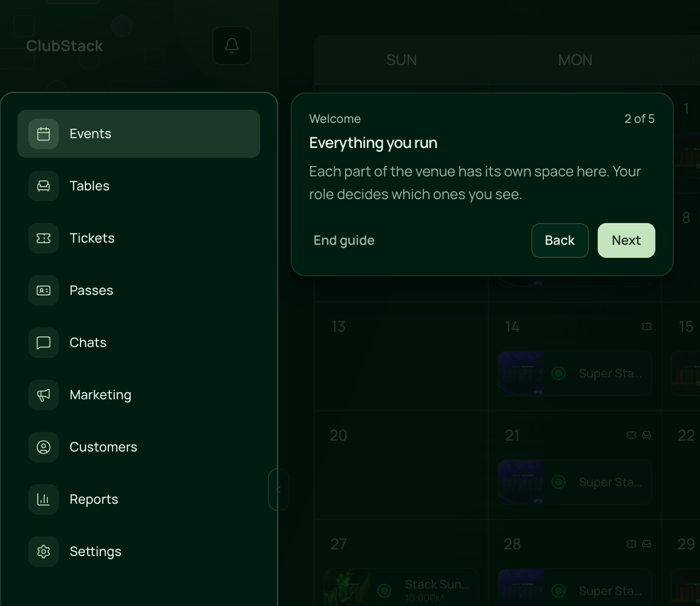Click the ticket icon on day 21
The image size is (700, 606).
pos(631,435)
